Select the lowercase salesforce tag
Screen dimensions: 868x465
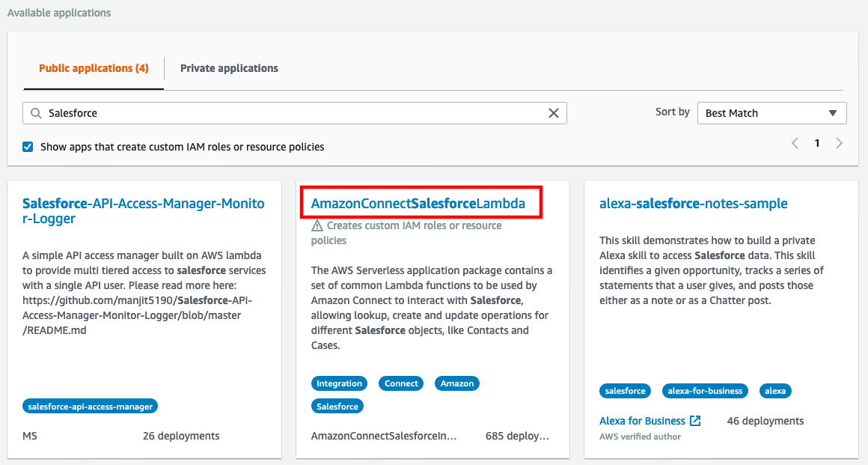click(x=625, y=391)
